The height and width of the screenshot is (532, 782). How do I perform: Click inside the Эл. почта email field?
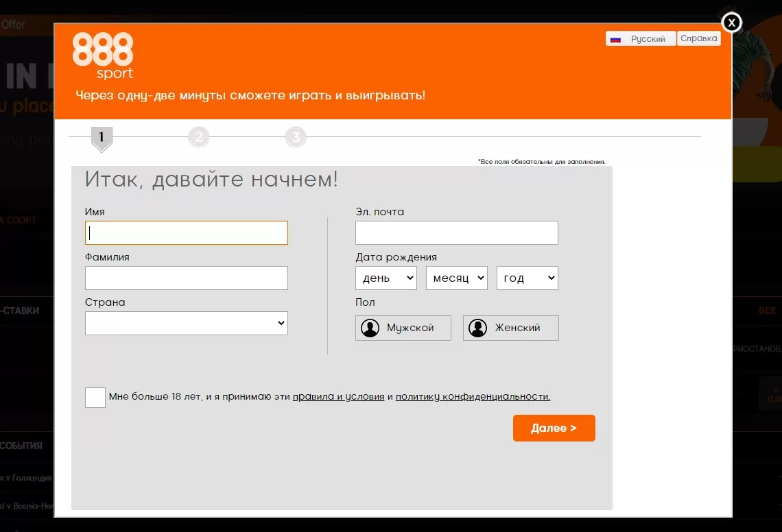tap(456, 232)
